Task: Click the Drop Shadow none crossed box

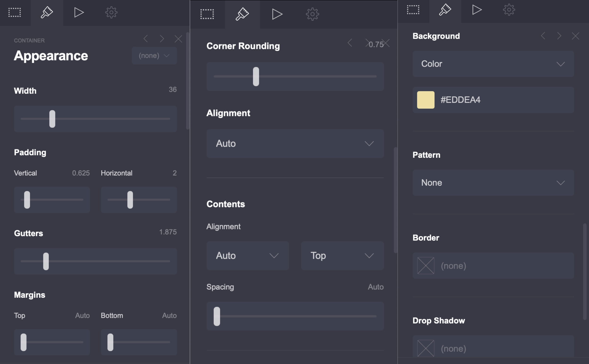Action: (x=425, y=348)
